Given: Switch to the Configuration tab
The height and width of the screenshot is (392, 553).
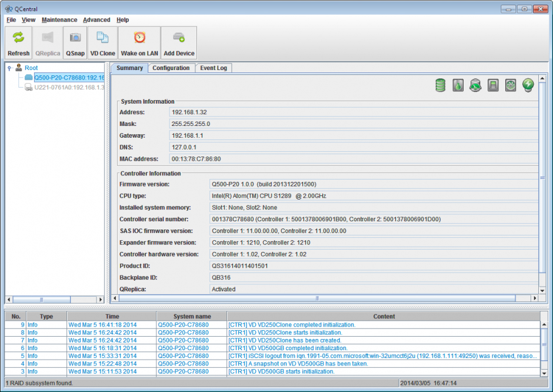Looking at the screenshot, I should (171, 68).
